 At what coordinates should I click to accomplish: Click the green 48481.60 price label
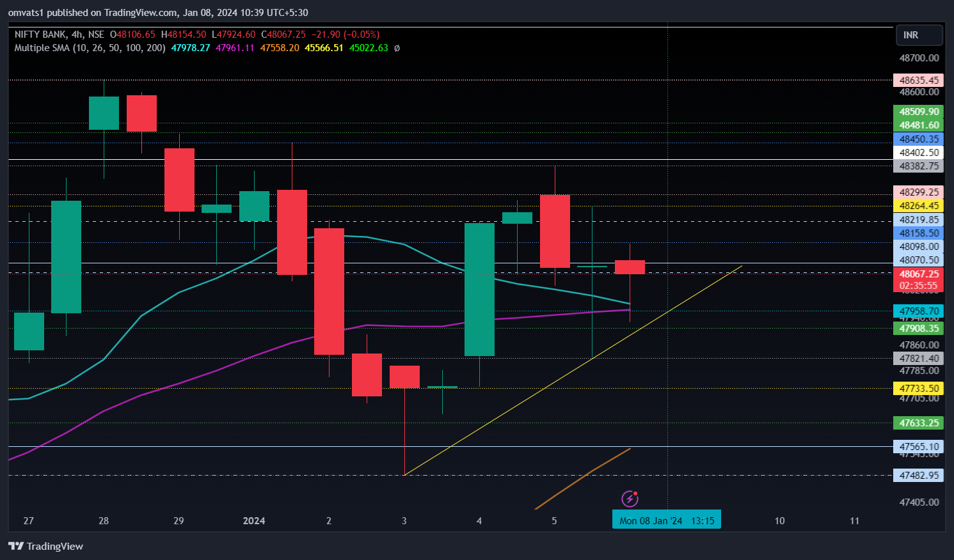coord(918,125)
